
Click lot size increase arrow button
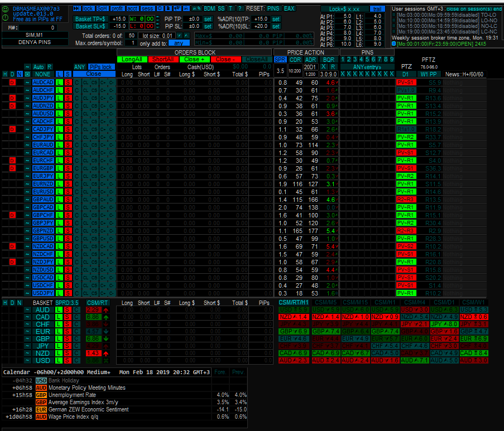[186, 36]
